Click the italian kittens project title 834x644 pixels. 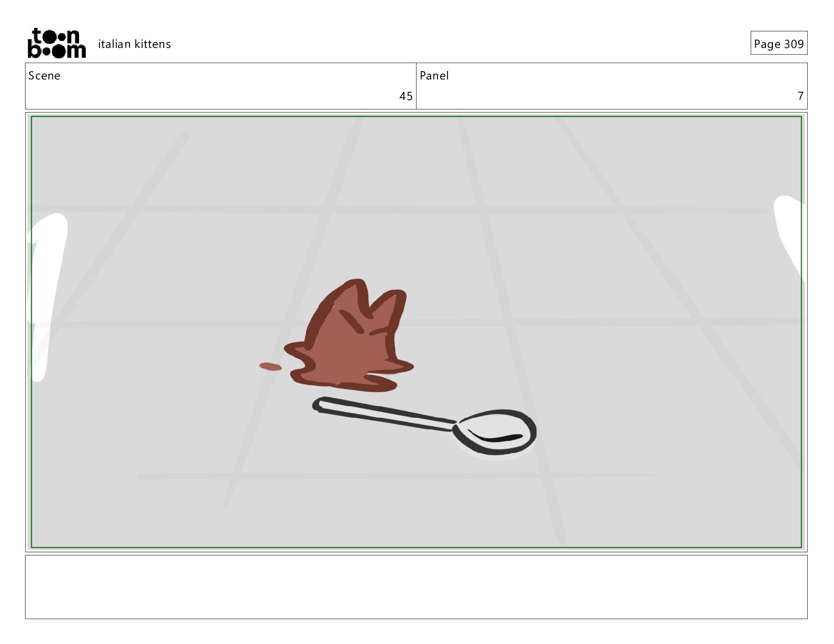[x=134, y=44]
